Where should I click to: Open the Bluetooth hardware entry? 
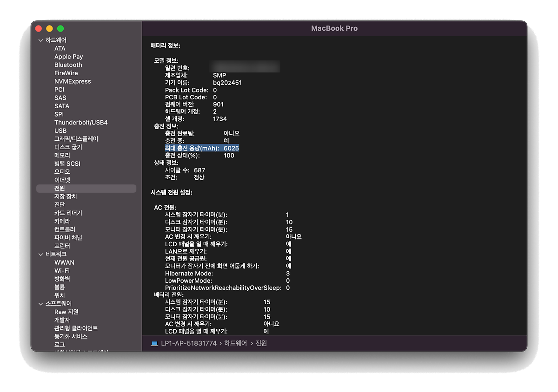pyautogui.click(x=68, y=65)
